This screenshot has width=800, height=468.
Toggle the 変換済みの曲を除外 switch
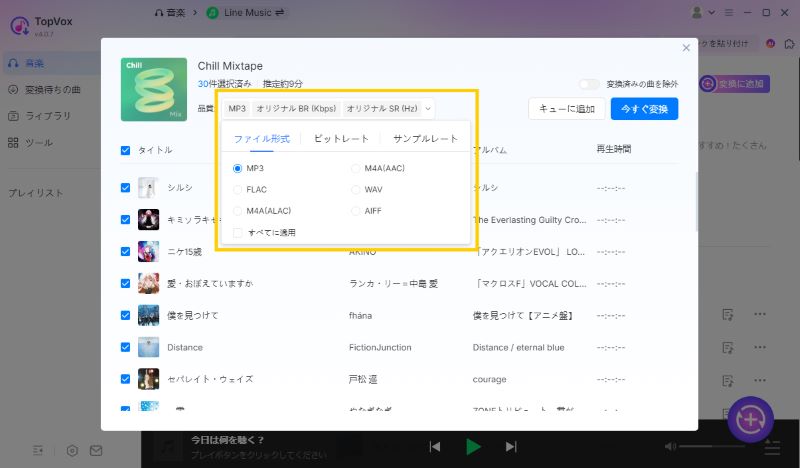pyautogui.click(x=589, y=84)
